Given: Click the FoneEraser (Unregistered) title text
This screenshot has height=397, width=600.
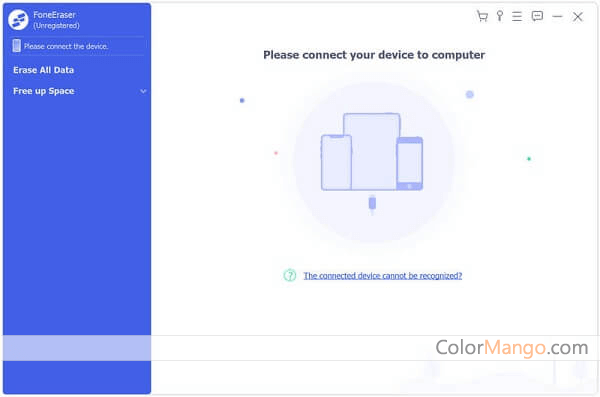Looking at the screenshot, I should click(56, 20).
